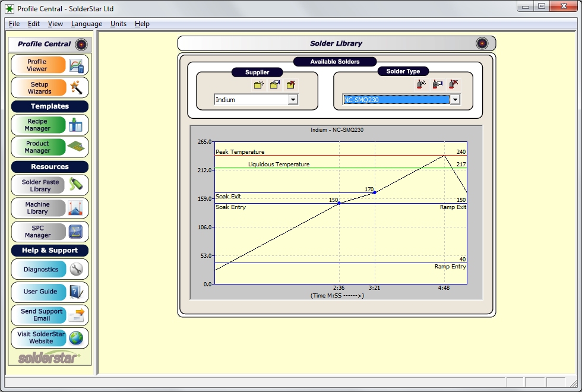The width and height of the screenshot is (582, 392).
Task: Click the chart title Indium - NC-SMQ230
Action: click(x=337, y=130)
